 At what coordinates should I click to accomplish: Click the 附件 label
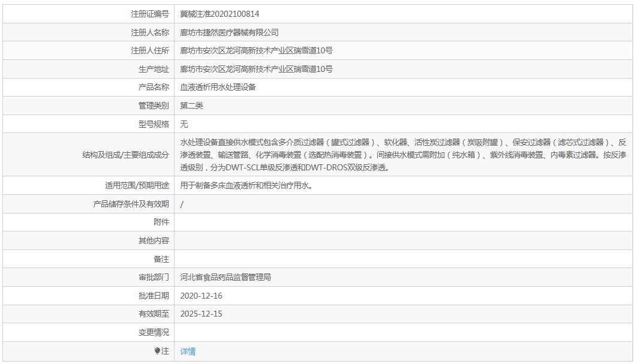pos(161,222)
